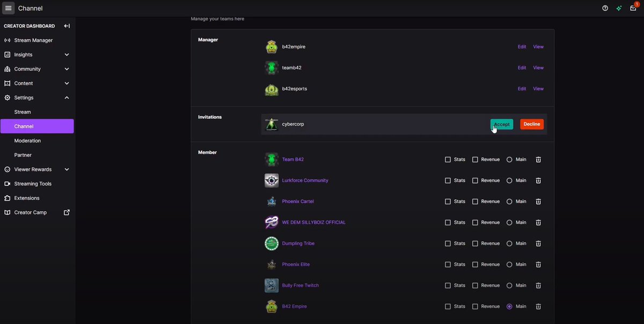Click the b42empire team avatar
Viewport: 644px width, 324px height.
(x=272, y=47)
